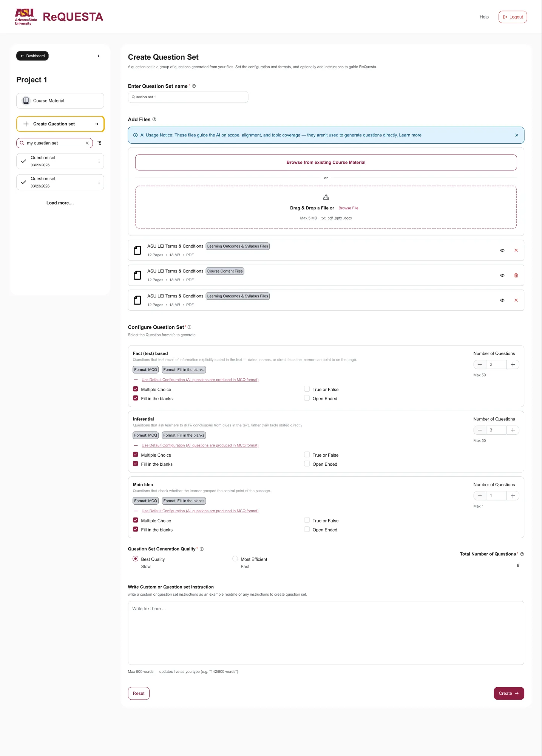This screenshot has width=542, height=756.
Task: Focus the Question Set name field
Action: [188, 97]
